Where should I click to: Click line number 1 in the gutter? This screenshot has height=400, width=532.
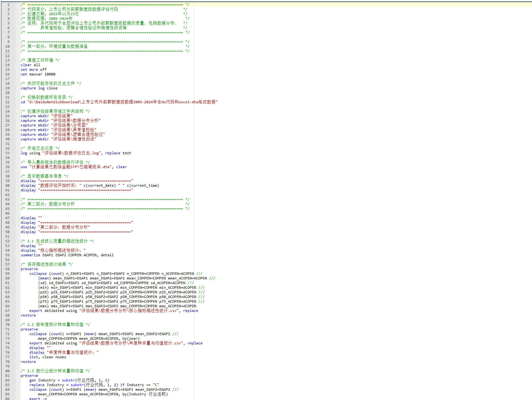(8, 5)
